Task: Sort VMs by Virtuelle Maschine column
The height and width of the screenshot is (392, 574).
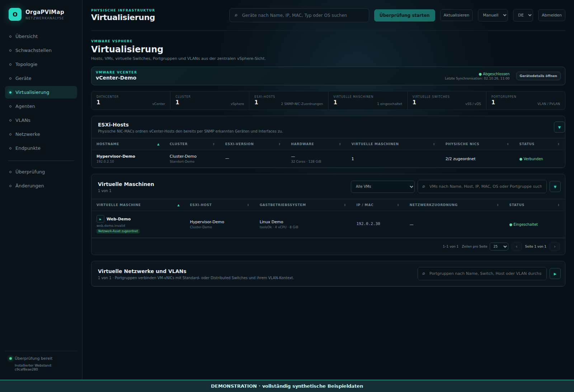Action: pyautogui.click(x=138, y=205)
